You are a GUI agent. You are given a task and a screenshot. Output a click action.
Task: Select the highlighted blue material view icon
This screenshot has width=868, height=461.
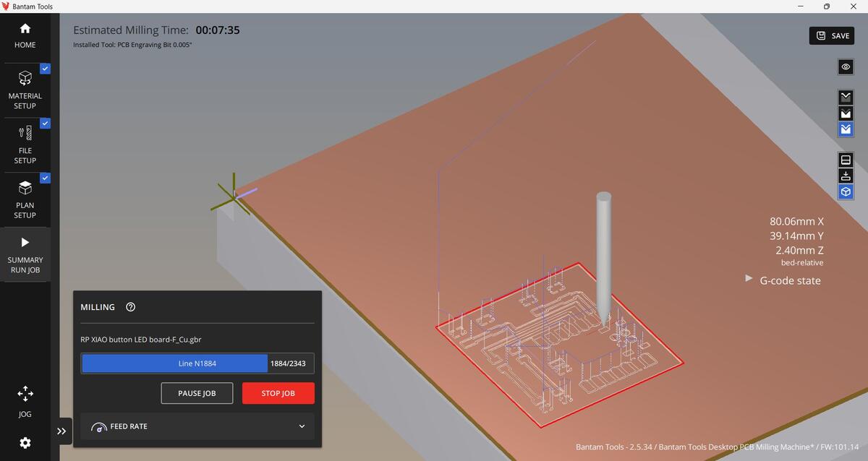pyautogui.click(x=846, y=130)
